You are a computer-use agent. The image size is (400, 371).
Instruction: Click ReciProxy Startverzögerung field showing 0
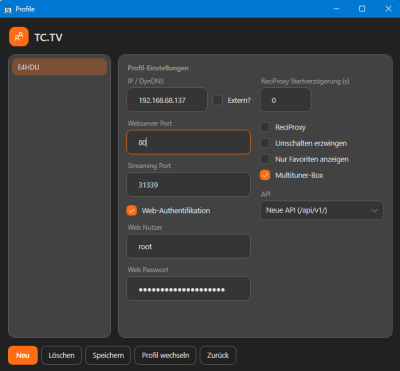pyautogui.click(x=286, y=100)
